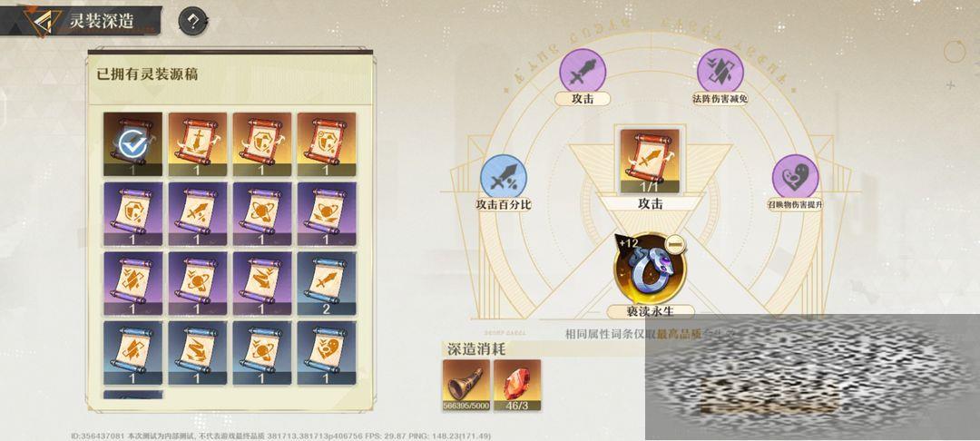Click the 亵渎永生 ring equipment icon
980x441 pixels.
pyautogui.click(x=650, y=269)
